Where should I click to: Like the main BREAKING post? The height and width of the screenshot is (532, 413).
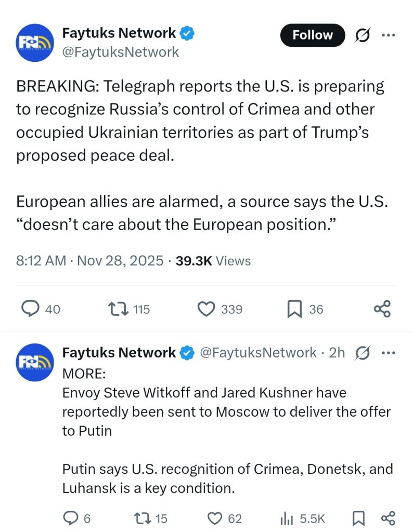206,309
